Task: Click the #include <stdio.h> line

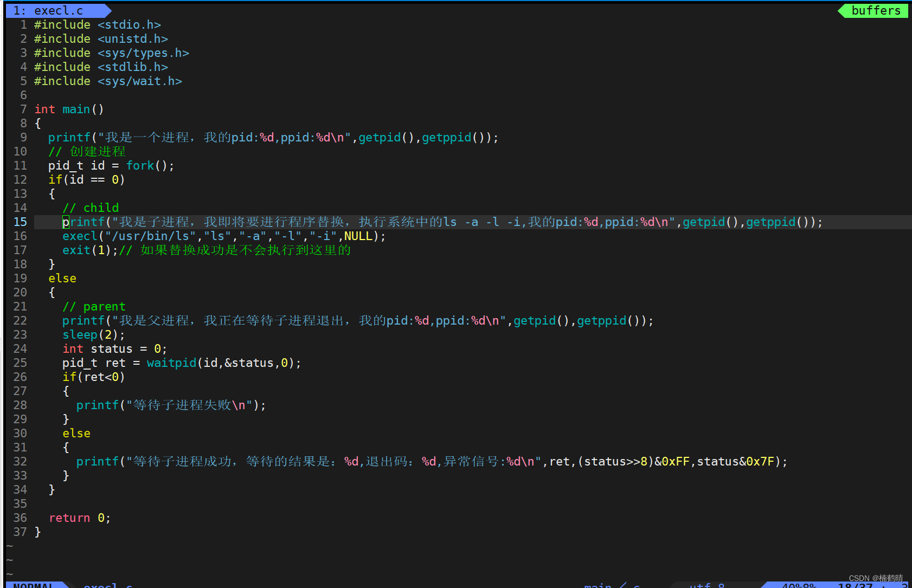Action: tap(98, 25)
